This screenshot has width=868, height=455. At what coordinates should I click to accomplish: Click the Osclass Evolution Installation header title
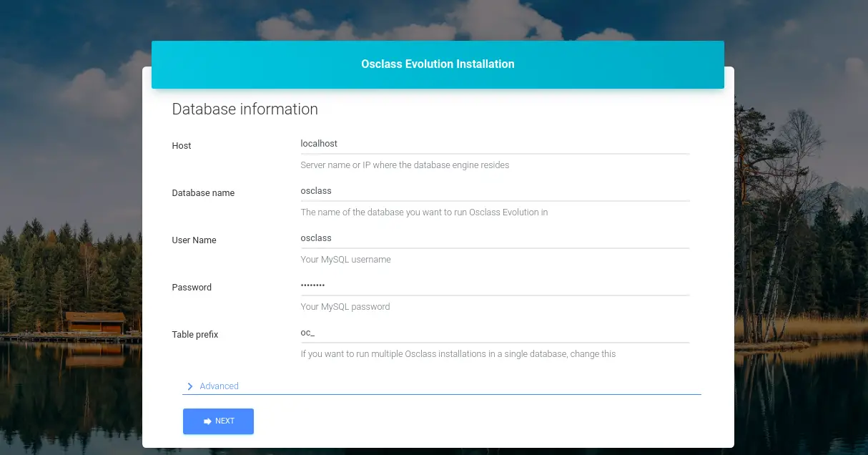click(438, 64)
